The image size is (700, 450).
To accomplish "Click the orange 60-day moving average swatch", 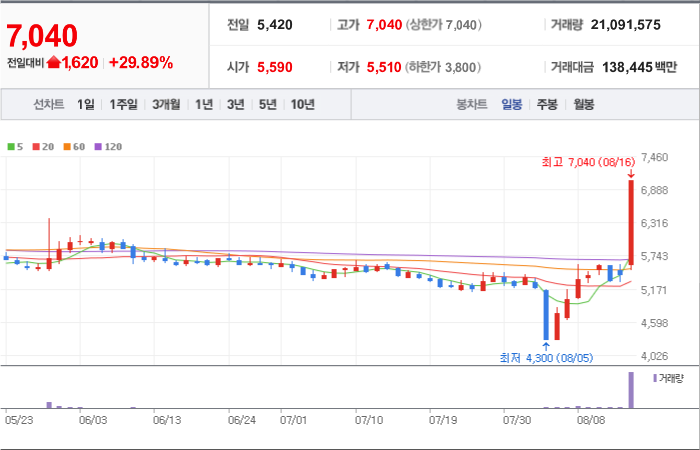I will tap(67, 146).
